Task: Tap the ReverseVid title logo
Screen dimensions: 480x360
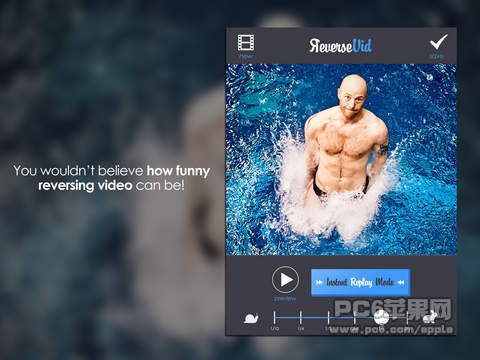Action: coord(340,46)
